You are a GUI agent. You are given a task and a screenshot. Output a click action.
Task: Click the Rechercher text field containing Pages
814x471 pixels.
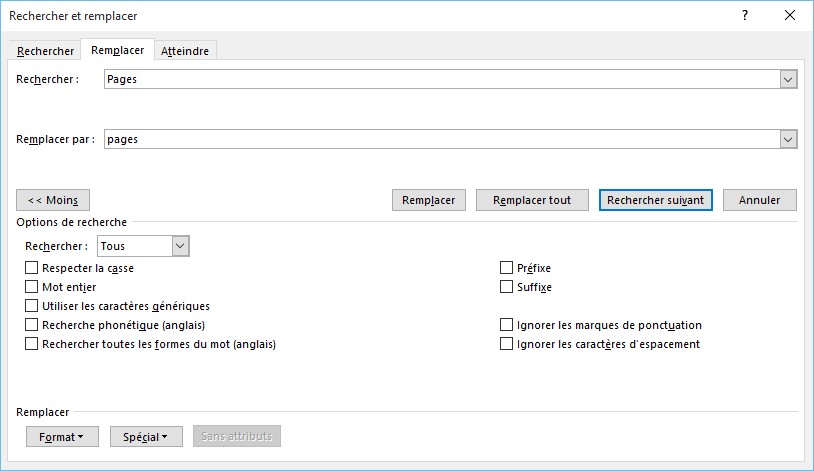click(x=440, y=80)
